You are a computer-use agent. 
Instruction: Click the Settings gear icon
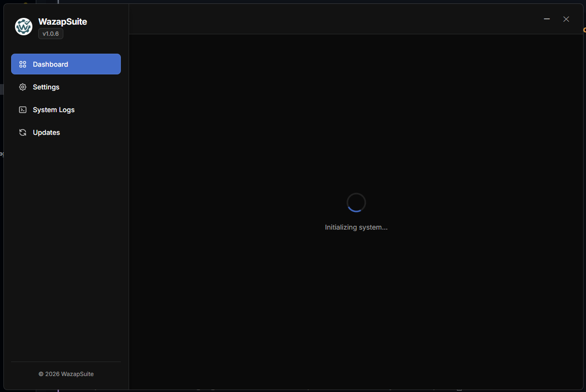[x=23, y=87]
